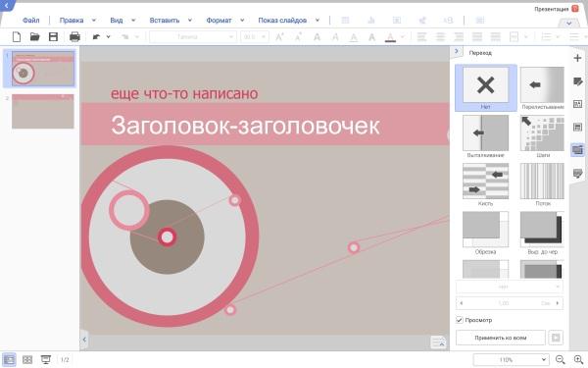Screen dimensions: 588x368
Task: Click the underline text icon
Action: point(353,37)
